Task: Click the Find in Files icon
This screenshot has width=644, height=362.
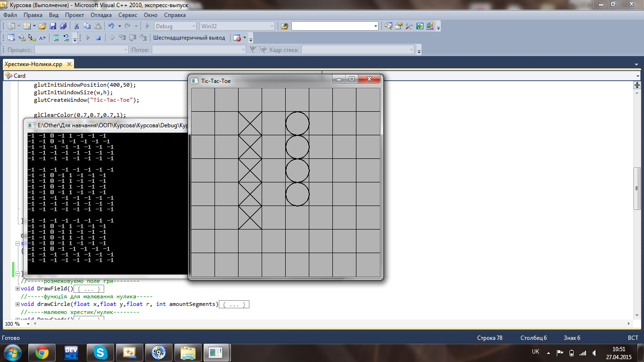Action: 284,26
